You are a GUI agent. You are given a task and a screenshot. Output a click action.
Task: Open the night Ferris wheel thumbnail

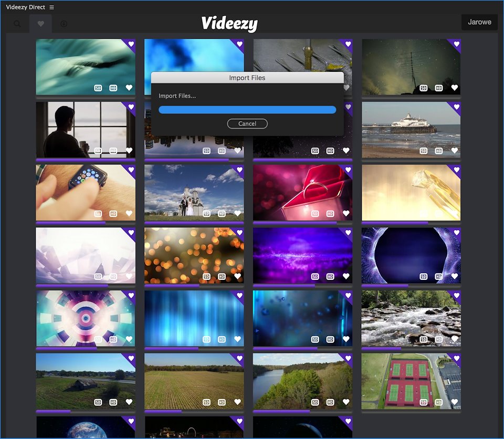tap(194, 427)
